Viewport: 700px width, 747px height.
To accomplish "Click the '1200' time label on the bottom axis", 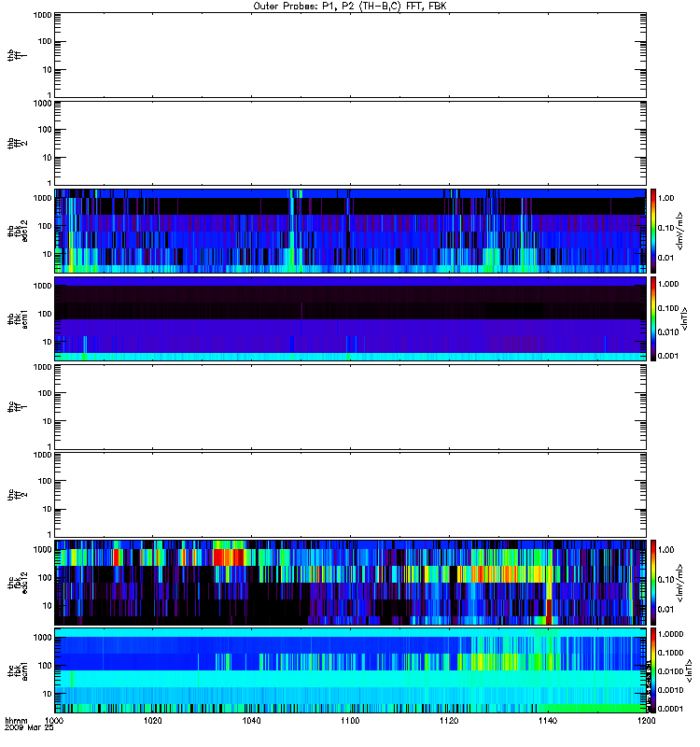I will [x=646, y=720].
